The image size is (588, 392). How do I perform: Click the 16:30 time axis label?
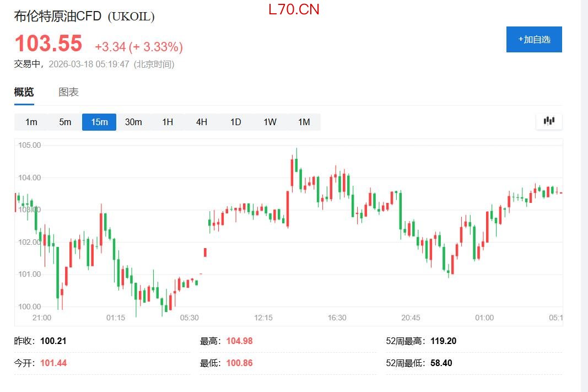337,318
